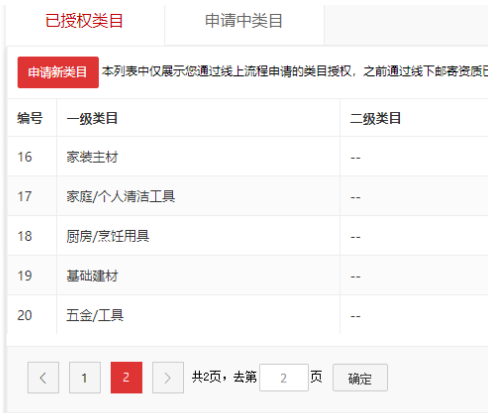
Task: Select page 1 in pagination
Action: (85, 378)
